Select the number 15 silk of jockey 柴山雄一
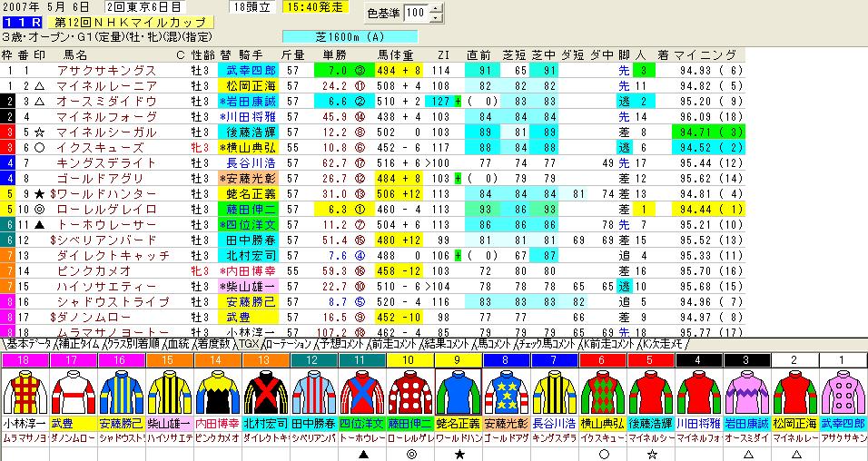Screen dimensions: 868x461 pyautogui.click(x=170, y=392)
